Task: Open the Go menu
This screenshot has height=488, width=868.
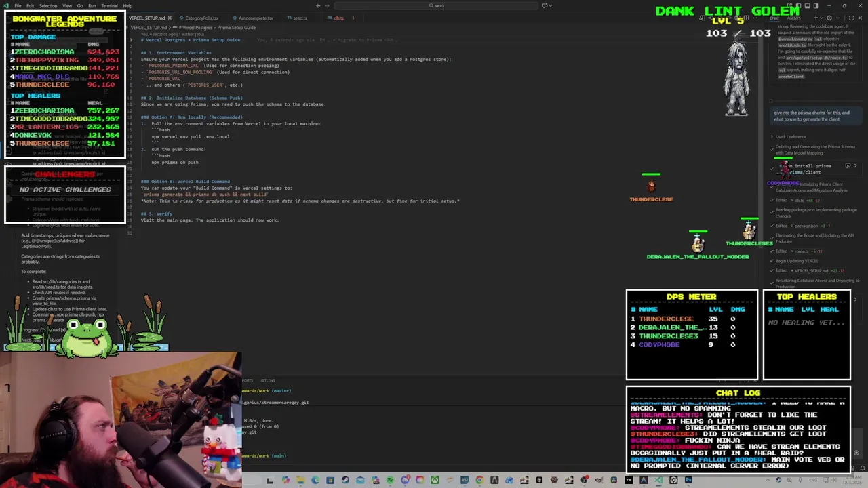Action: tap(80, 5)
